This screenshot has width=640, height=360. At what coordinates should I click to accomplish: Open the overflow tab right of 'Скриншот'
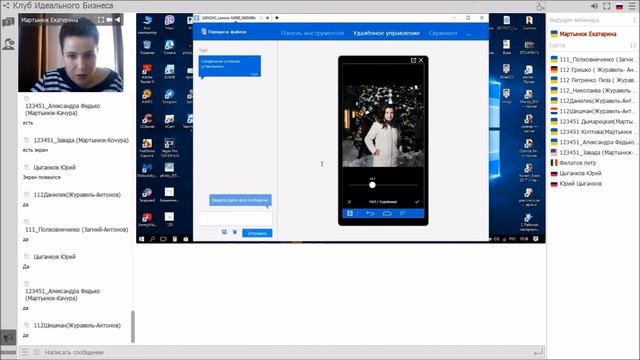pyautogui.click(x=469, y=33)
